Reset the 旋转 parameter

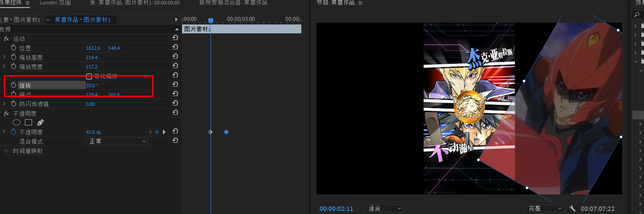(x=175, y=85)
